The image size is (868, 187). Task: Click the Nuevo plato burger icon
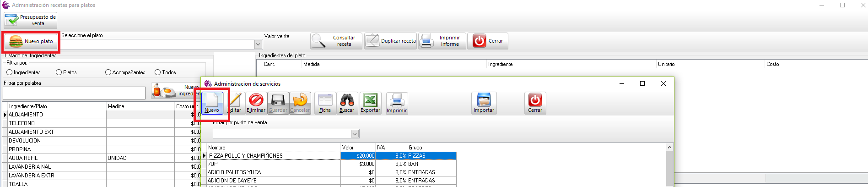click(x=16, y=42)
